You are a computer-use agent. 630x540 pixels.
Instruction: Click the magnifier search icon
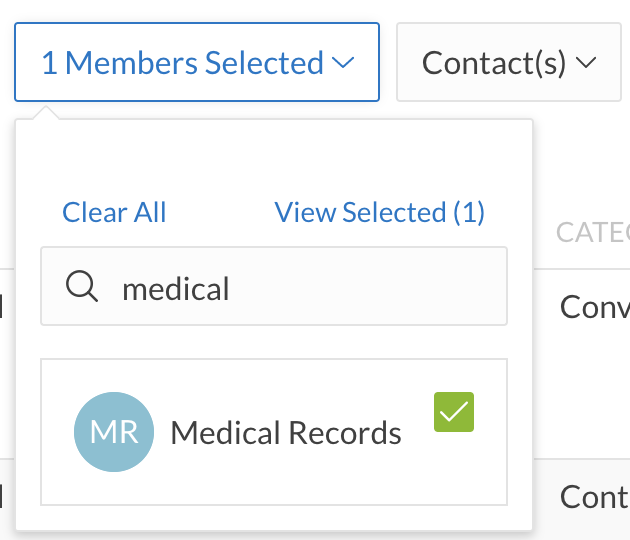pyautogui.click(x=82, y=286)
